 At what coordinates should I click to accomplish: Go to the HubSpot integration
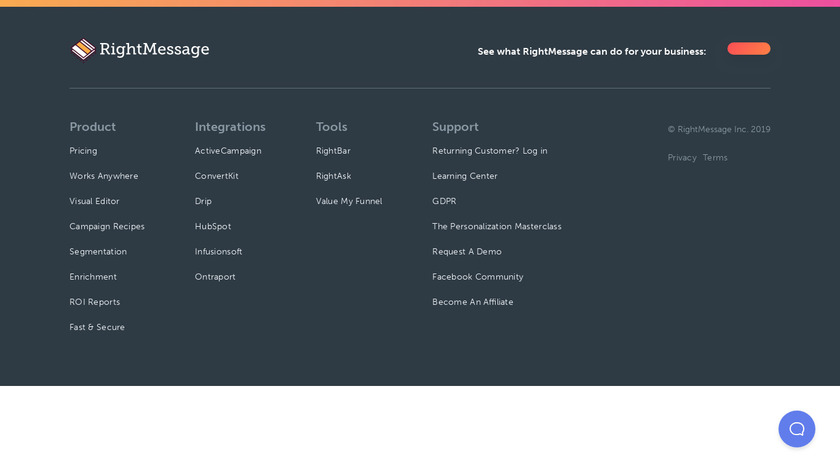212,227
